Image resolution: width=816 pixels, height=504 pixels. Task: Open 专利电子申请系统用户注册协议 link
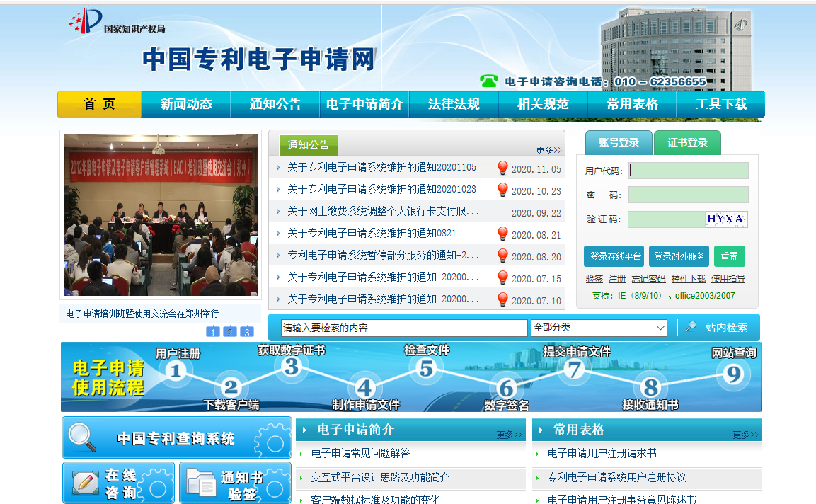[616, 477]
